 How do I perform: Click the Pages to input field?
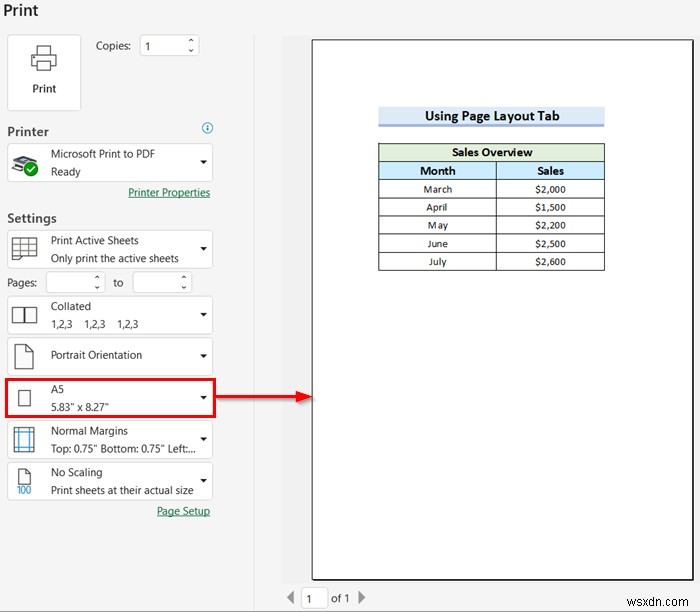click(x=156, y=282)
